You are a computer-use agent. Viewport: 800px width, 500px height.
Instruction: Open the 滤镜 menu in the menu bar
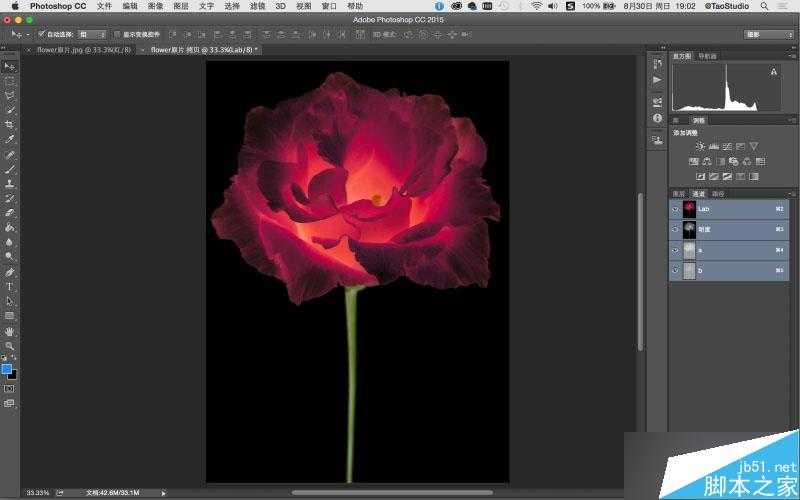tap(259, 6)
